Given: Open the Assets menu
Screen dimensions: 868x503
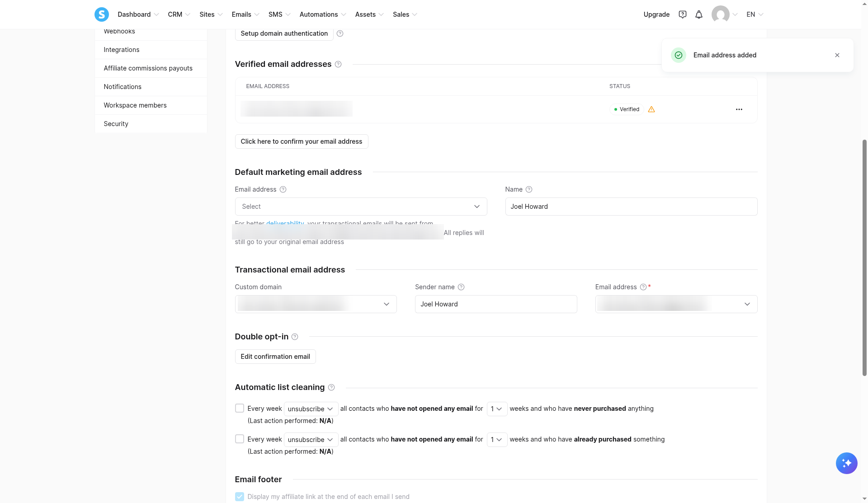Looking at the screenshot, I should [x=369, y=14].
